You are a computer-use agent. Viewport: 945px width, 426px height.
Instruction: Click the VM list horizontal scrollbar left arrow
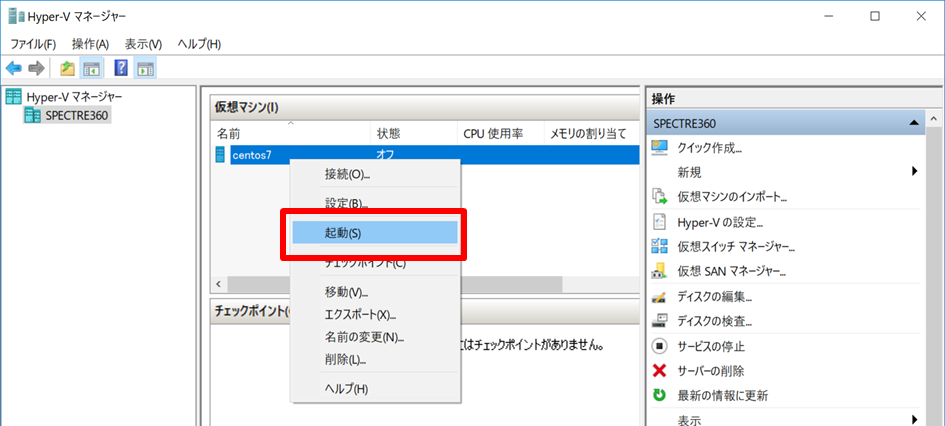pos(219,284)
